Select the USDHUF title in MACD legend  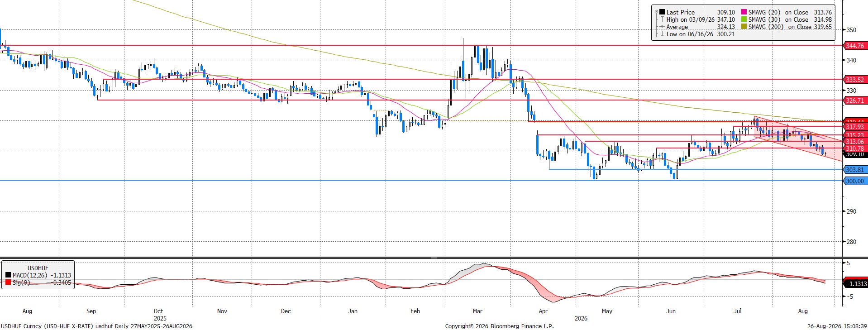point(38,268)
